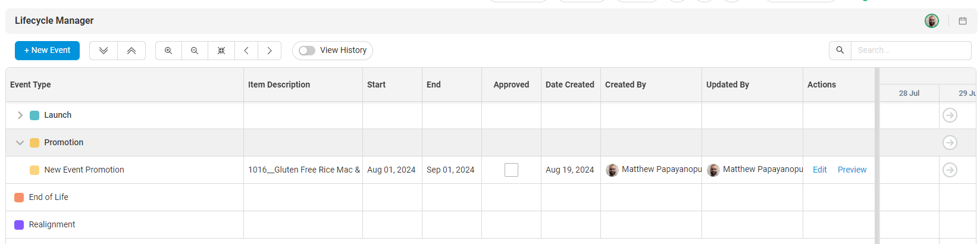Click the New Event button
Viewport: 980px width, 244px height.
point(47,51)
